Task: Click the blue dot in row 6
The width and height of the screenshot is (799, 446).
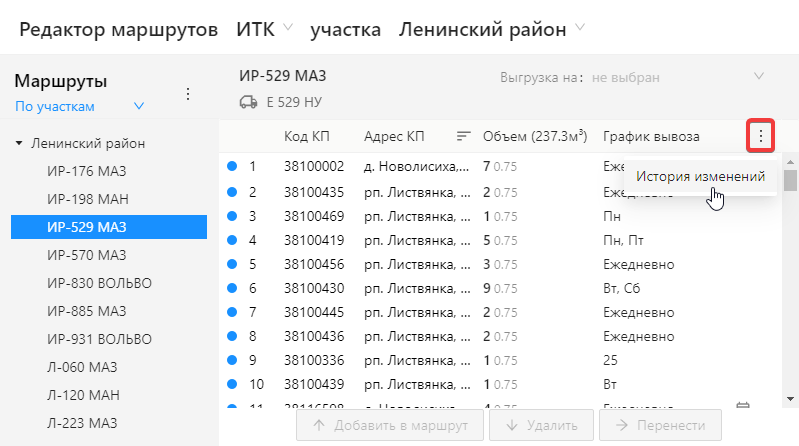Action: (x=232, y=288)
